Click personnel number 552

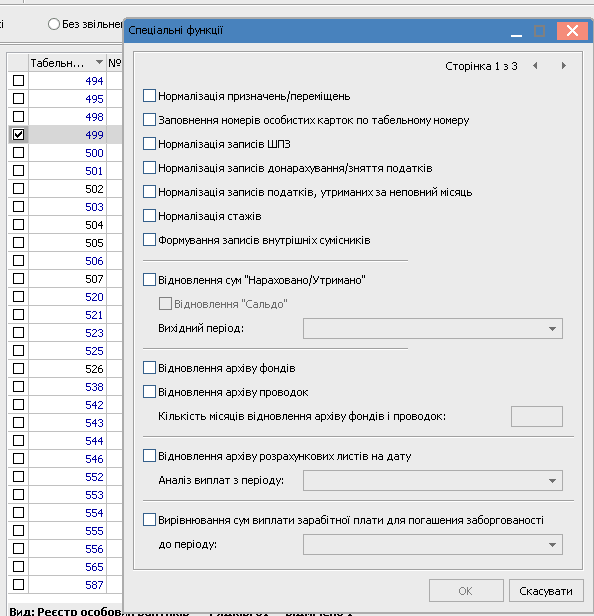pyautogui.click(x=94, y=477)
